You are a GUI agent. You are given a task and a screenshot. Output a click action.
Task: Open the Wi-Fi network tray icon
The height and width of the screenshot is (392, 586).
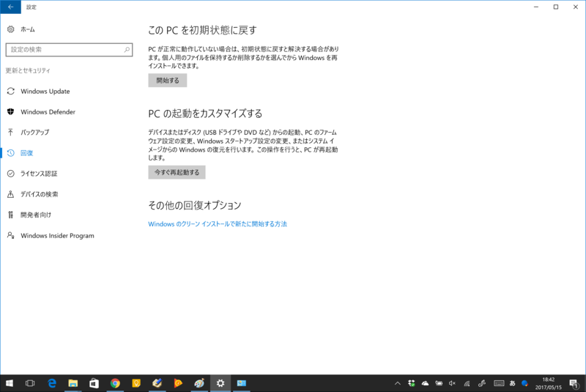pyautogui.click(x=467, y=383)
